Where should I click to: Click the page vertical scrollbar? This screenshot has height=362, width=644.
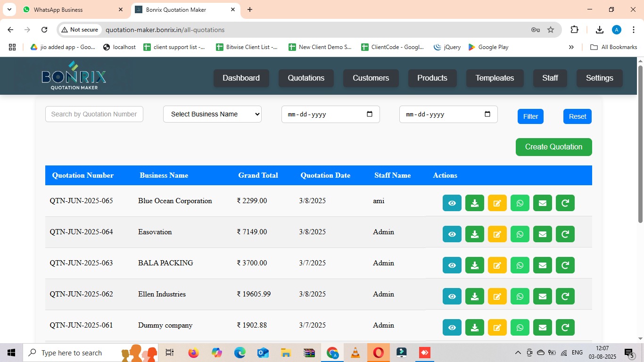(x=640, y=144)
